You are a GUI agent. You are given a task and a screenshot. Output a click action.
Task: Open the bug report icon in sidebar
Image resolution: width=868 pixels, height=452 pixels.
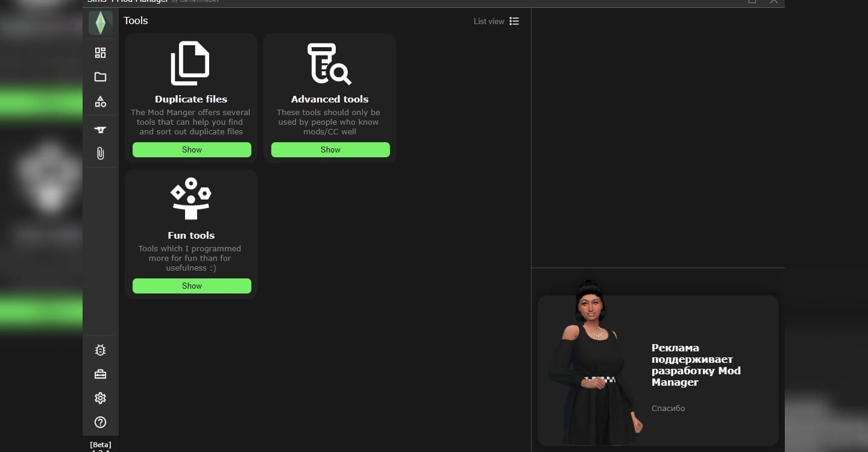101,350
